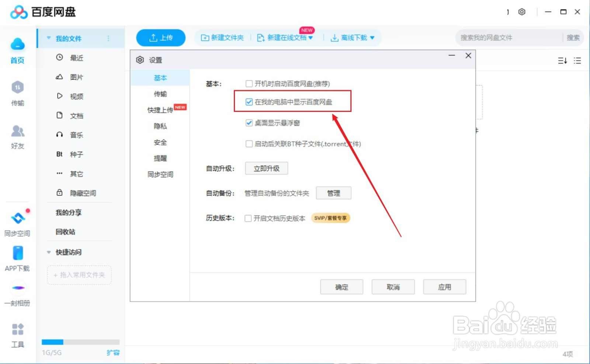Click 扩容 expand storage link
The width and height of the screenshot is (590, 364).
pos(113,353)
